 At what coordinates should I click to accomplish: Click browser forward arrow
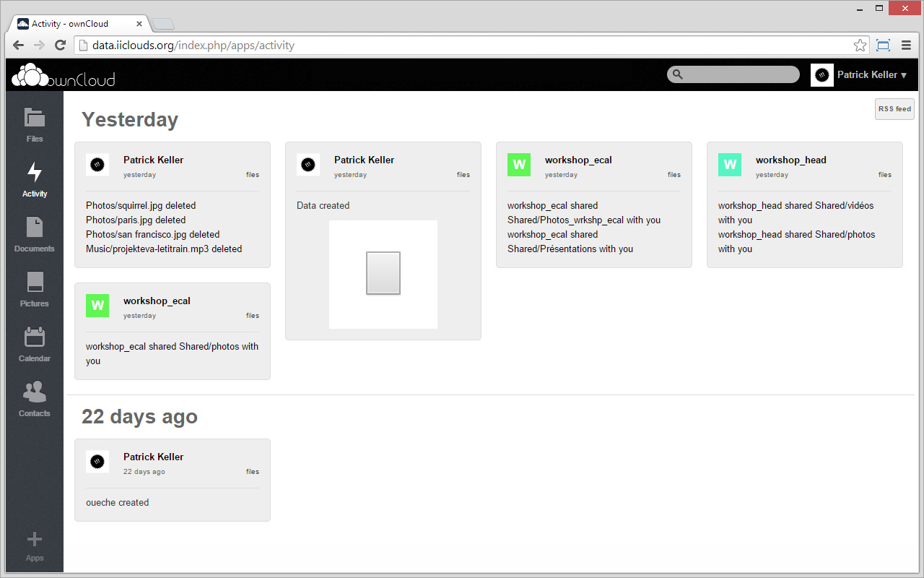tap(40, 46)
